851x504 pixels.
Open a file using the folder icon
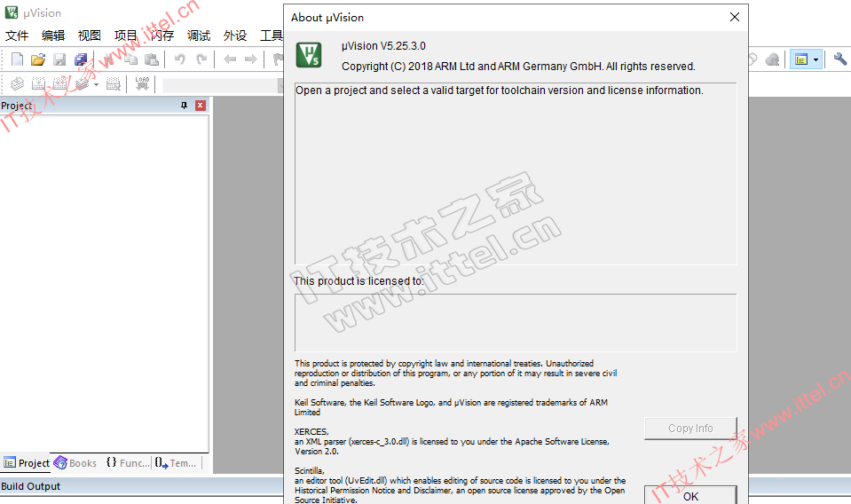38,59
